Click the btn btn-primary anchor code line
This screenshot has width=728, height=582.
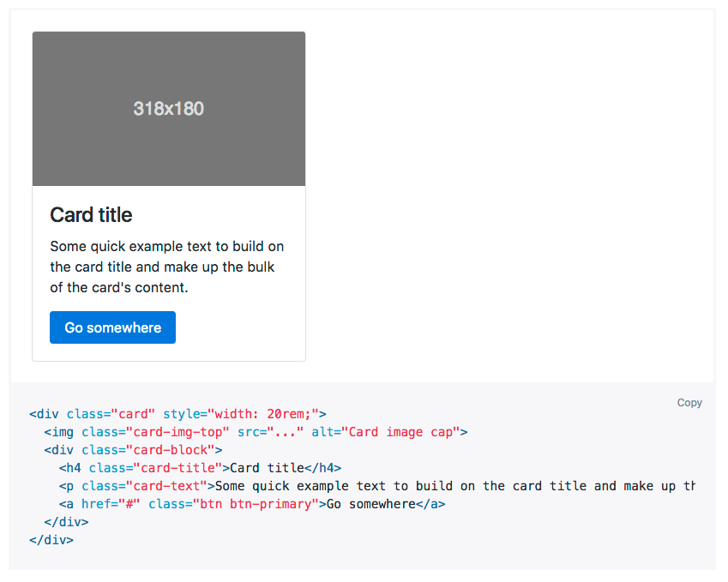(x=252, y=504)
